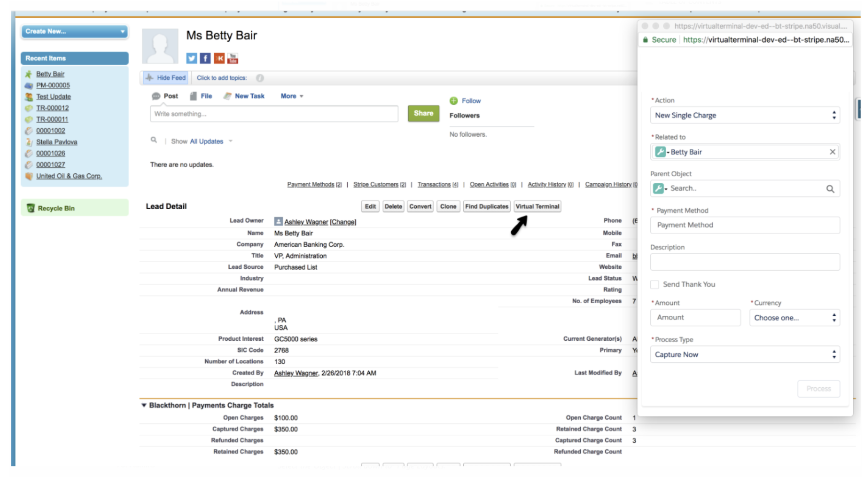Click the Edit button
The image size is (868, 477).
pyautogui.click(x=370, y=206)
